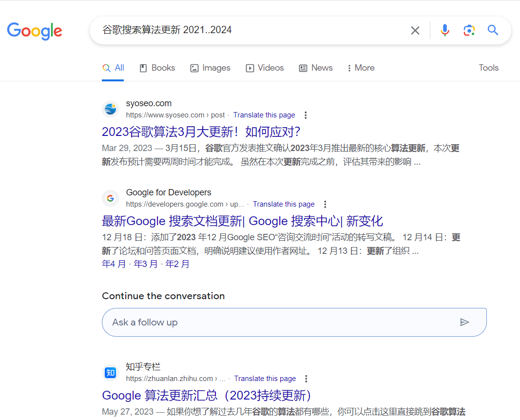The width and height of the screenshot is (520, 420).
Task: Click the Google logo
Action: (x=35, y=31)
